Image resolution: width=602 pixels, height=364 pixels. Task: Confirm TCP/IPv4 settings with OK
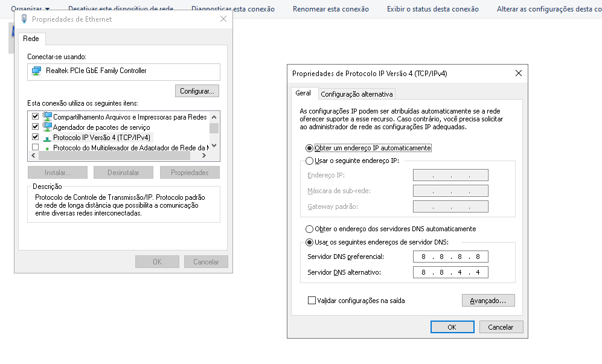pyautogui.click(x=452, y=327)
